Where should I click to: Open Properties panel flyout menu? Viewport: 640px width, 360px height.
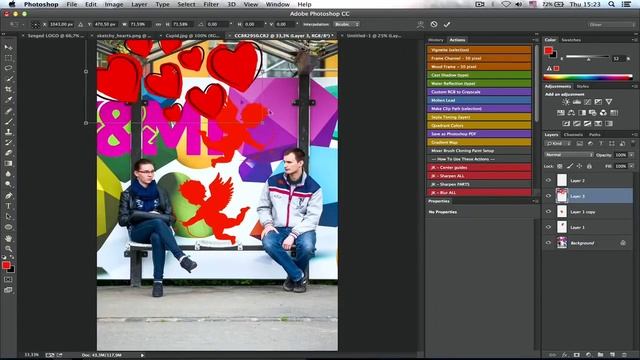coord(535,201)
